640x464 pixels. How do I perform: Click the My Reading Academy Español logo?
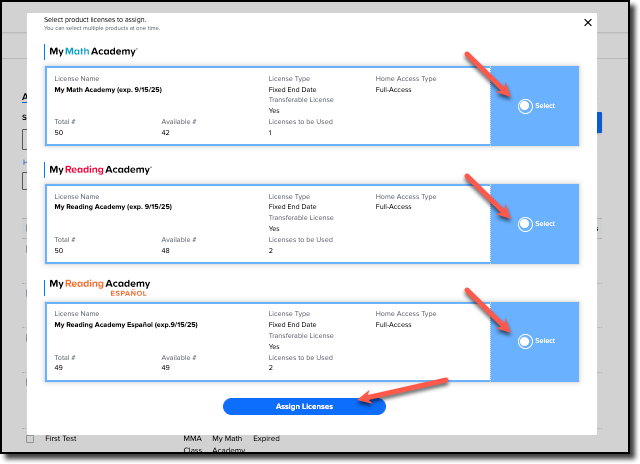(100, 288)
